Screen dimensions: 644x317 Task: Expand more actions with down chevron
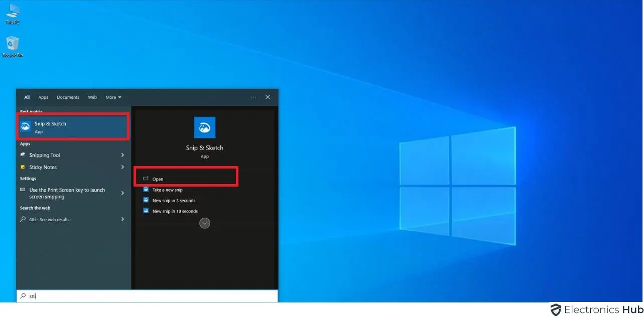tap(205, 223)
